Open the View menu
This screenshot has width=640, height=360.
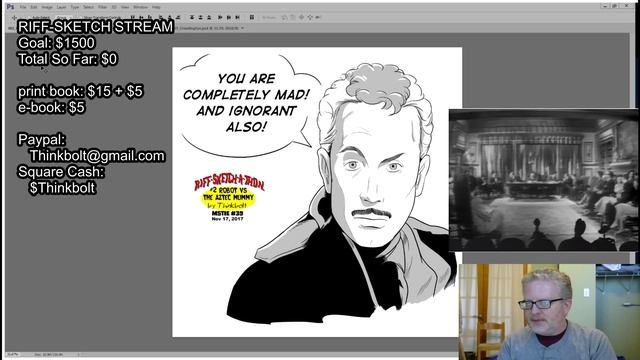(125, 7)
